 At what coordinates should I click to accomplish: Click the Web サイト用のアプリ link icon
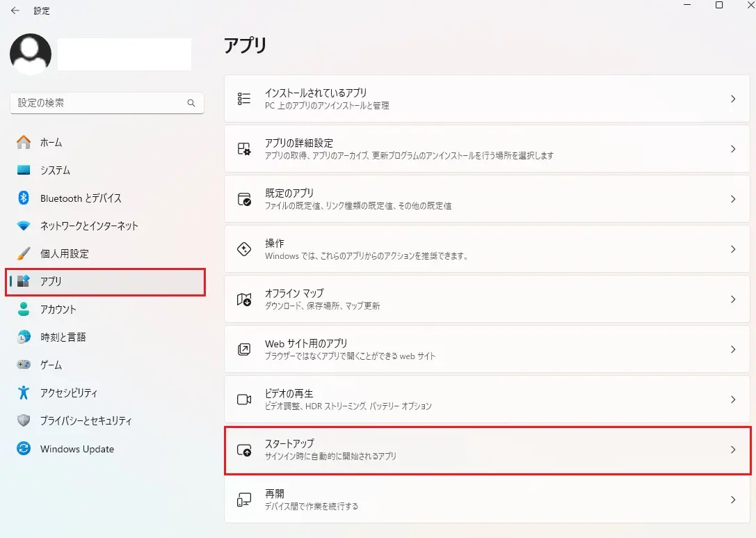(244, 349)
